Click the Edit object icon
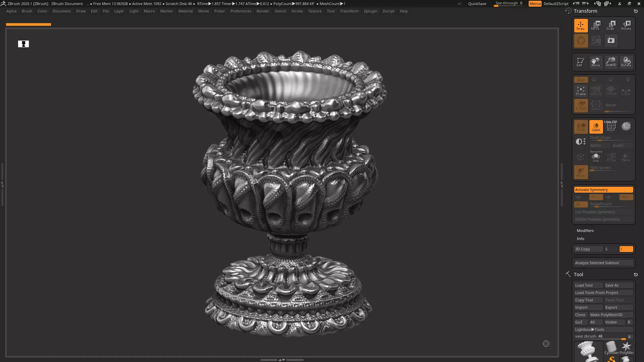Image resolution: width=644 pixels, height=362 pixels. coord(581,62)
